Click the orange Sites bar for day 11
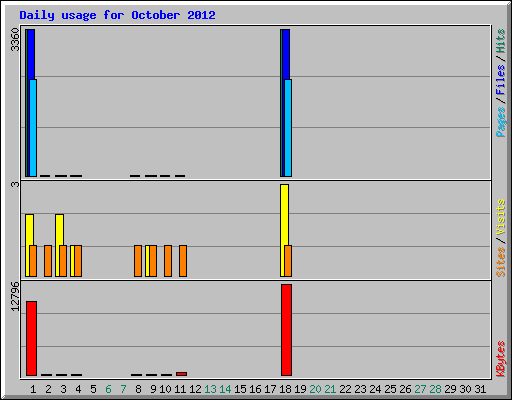 183,261
